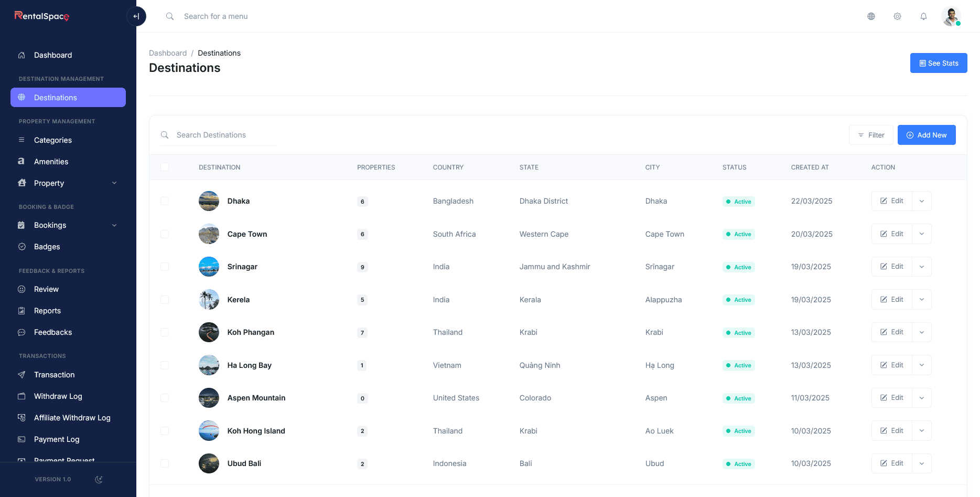Image resolution: width=980 pixels, height=497 pixels.
Task: Click Edit for Ha Long Bay row
Action: click(x=891, y=365)
